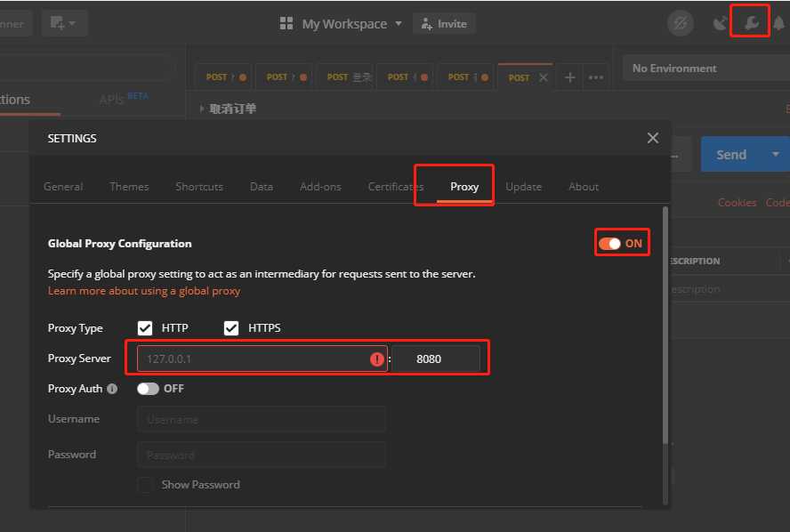Click the Proxy Server error icon
This screenshot has width=790, height=532.
pos(377,359)
